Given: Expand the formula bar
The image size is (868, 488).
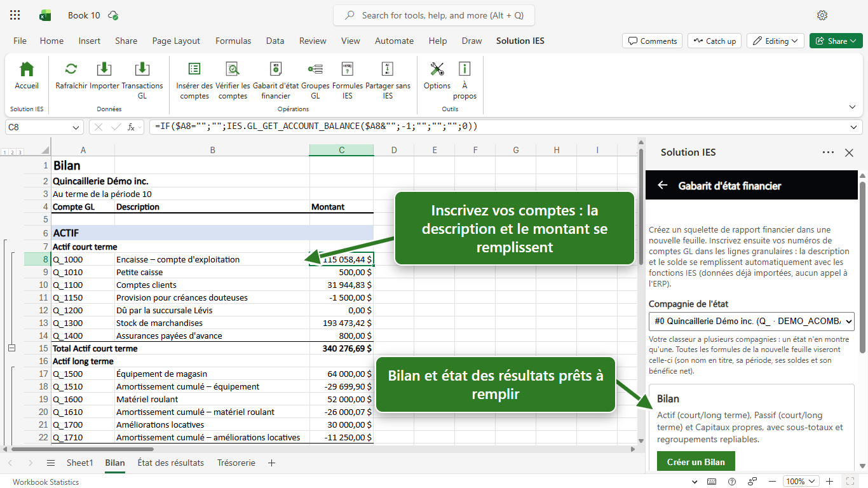Looking at the screenshot, I should point(855,127).
